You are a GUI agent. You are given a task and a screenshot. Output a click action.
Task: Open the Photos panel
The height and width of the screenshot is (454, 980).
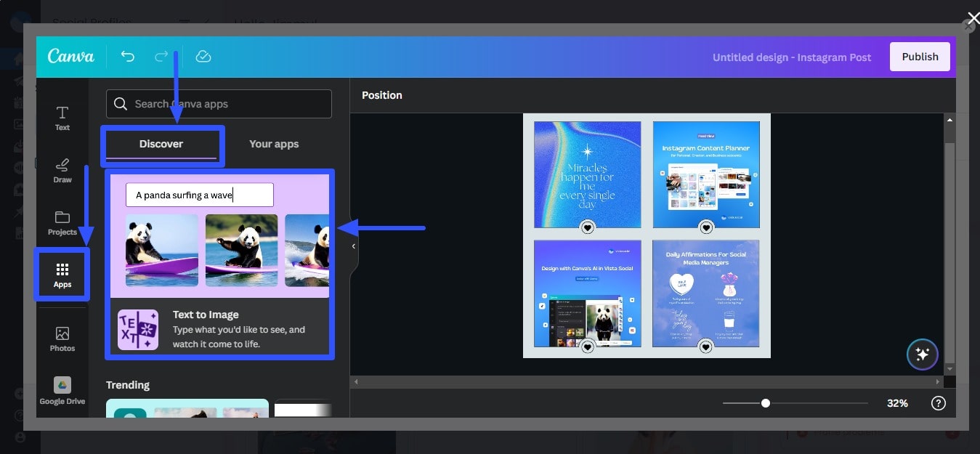[x=62, y=338]
